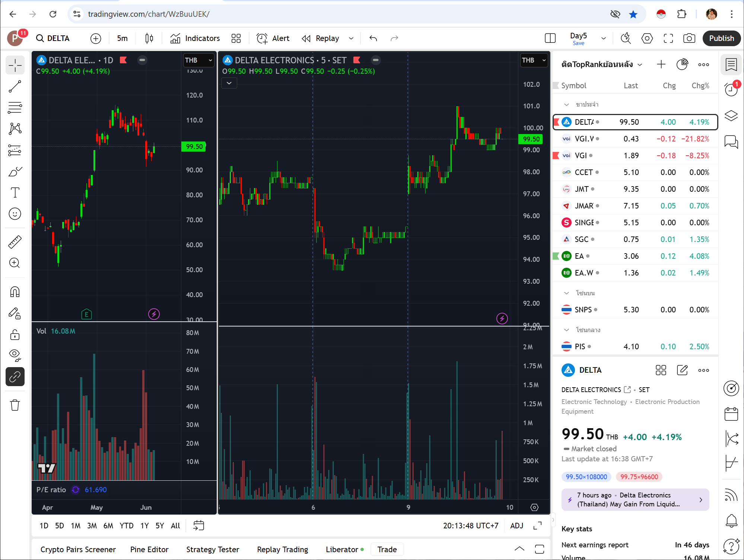
Task: Open the Strategy Tester tab
Action: coord(213,549)
